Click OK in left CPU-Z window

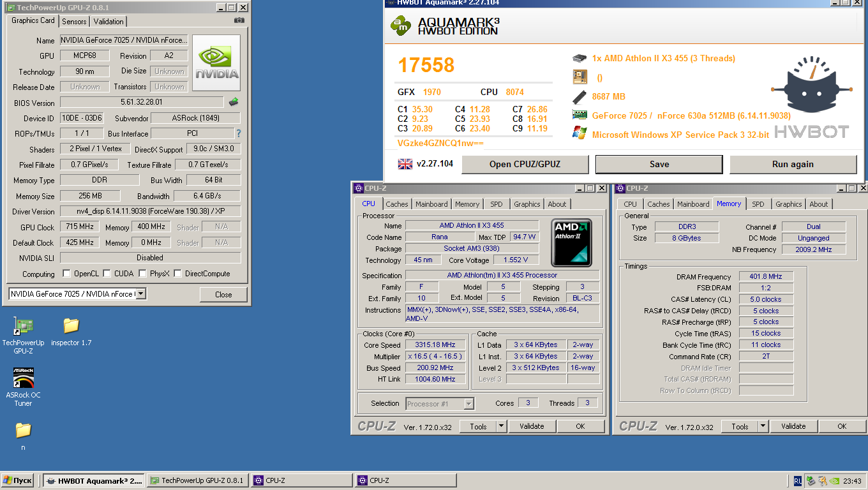coord(580,426)
